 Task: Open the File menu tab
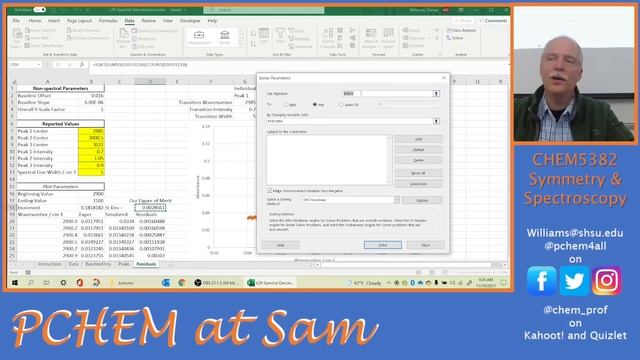[x=16, y=20]
